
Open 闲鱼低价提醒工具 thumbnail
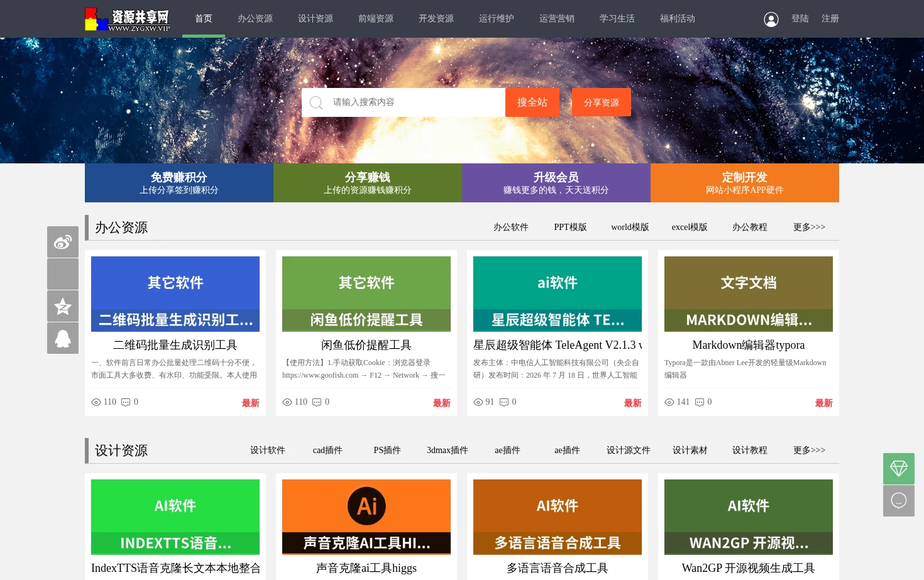coord(366,294)
